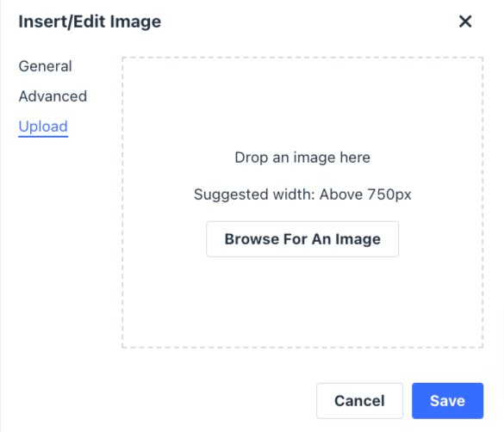
Task: Show Advanced image options
Action: click(x=53, y=96)
